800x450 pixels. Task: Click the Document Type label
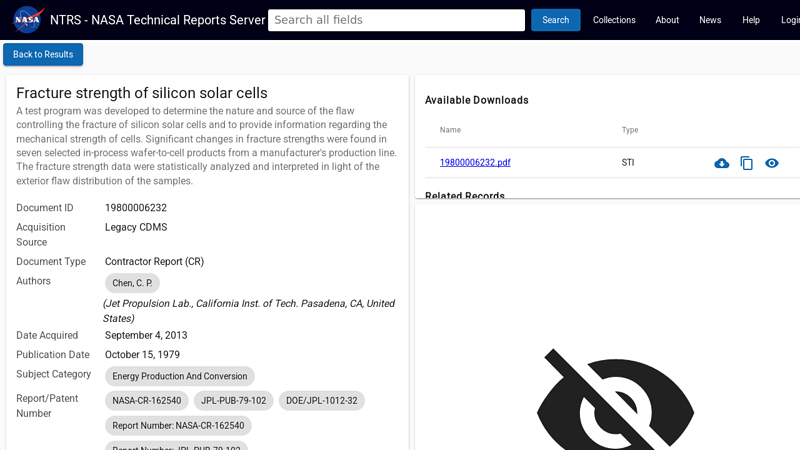[51, 261]
